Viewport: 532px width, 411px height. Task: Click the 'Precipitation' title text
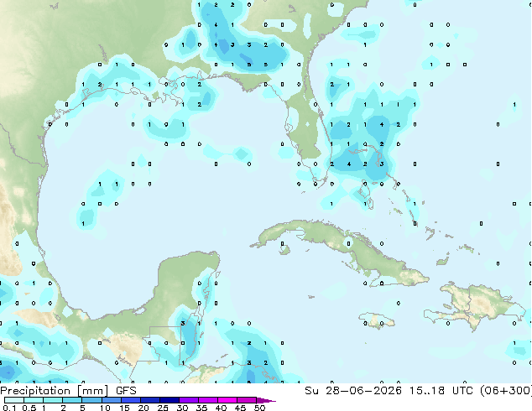(35, 391)
